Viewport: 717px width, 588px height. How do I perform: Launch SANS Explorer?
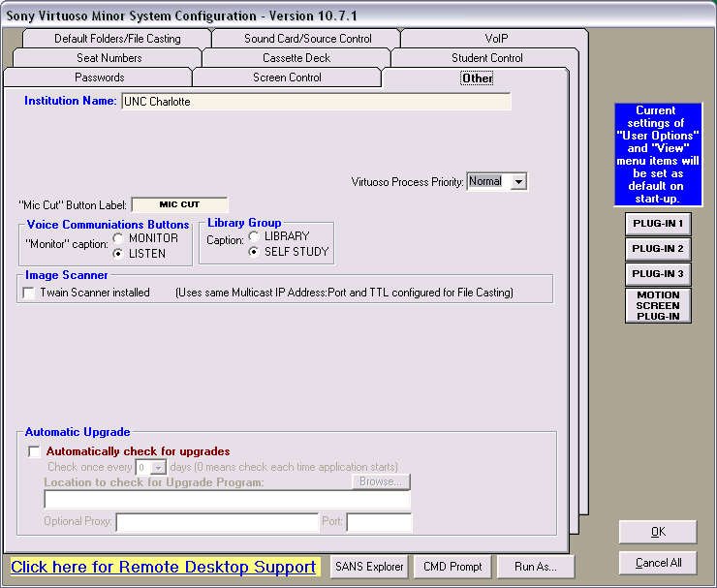pyautogui.click(x=368, y=567)
